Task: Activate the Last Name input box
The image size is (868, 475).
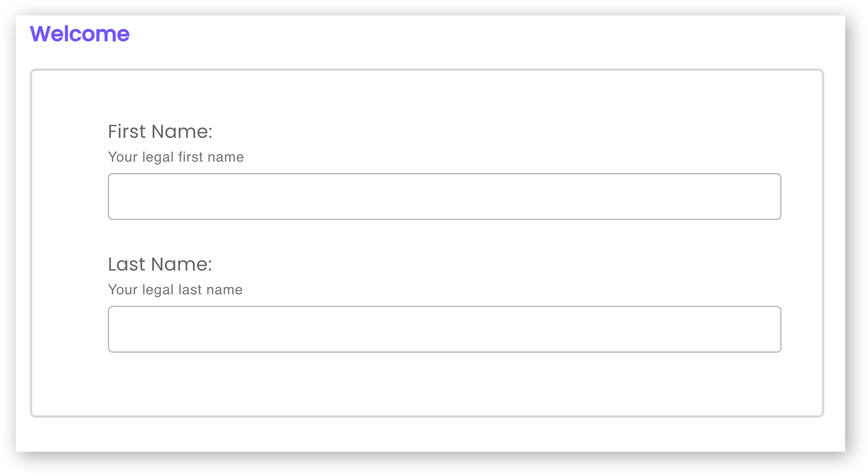Action: click(444, 329)
